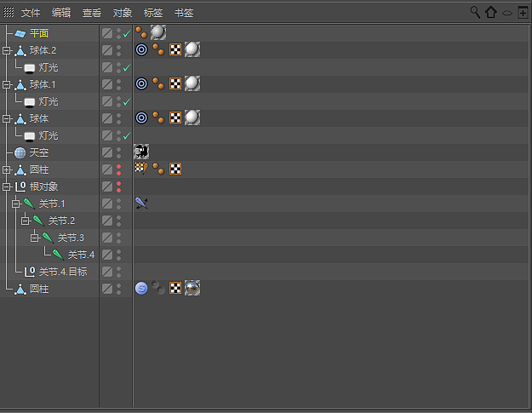The width and height of the screenshot is (532, 413).
Task: Select the material sphere tag on 球体 row
Action: (x=192, y=118)
